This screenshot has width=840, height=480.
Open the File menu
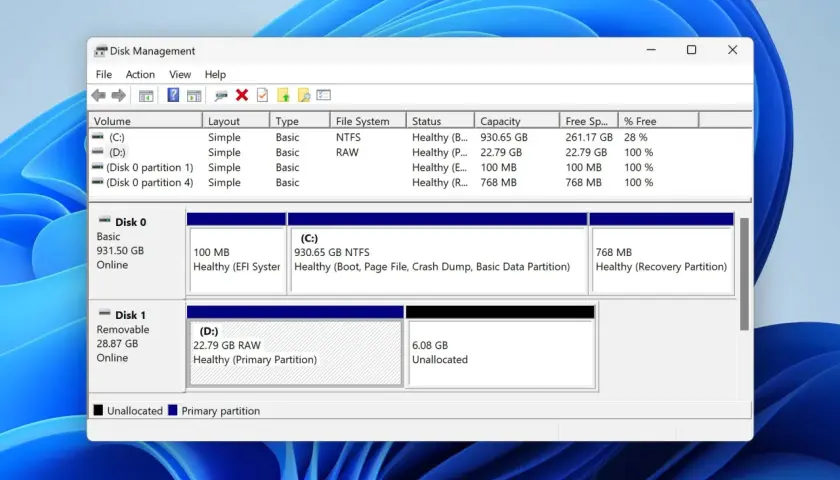(x=104, y=74)
